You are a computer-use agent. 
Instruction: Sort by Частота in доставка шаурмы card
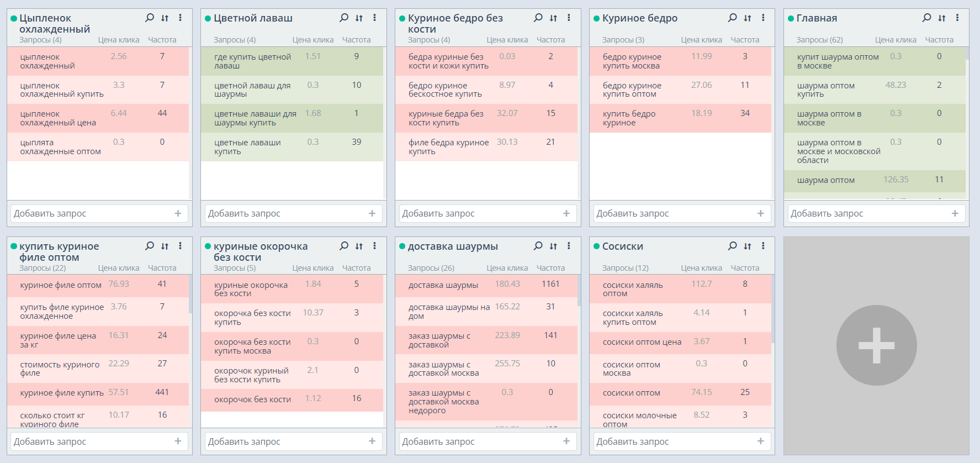pos(550,268)
